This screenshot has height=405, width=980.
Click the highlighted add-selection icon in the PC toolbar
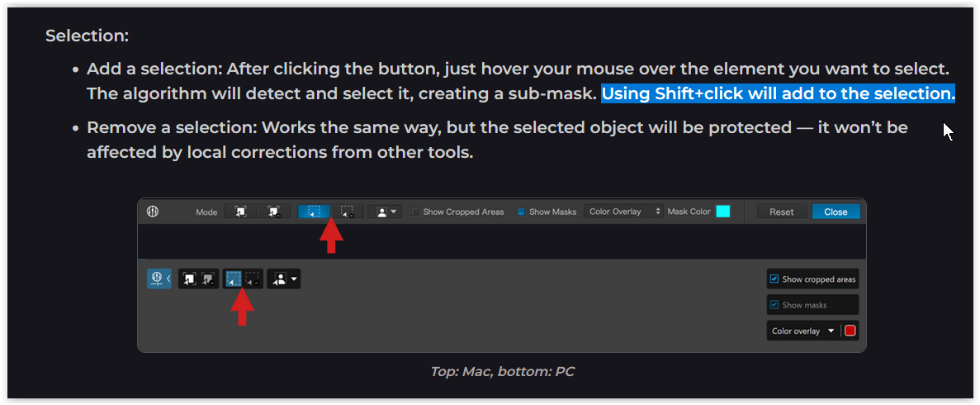coord(234,279)
